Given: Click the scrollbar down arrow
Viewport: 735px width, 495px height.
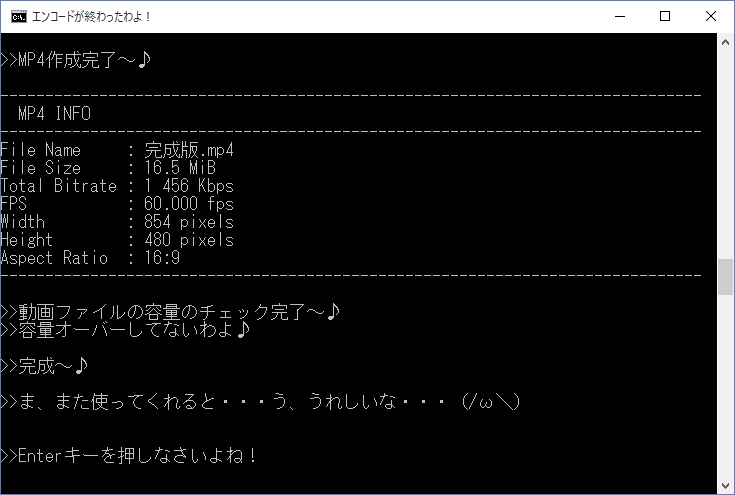Looking at the screenshot, I should pos(725,486).
